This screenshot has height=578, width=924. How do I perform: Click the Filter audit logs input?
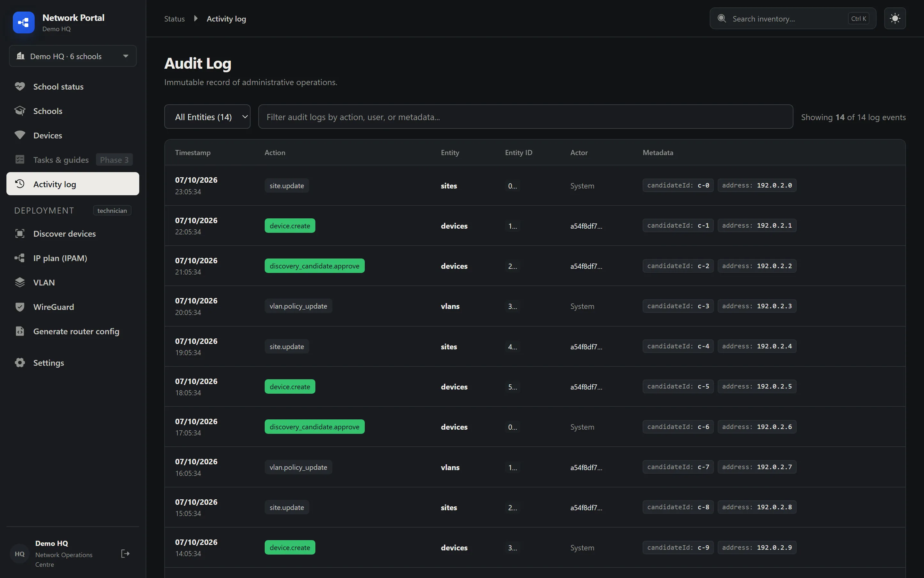click(526, 117)
